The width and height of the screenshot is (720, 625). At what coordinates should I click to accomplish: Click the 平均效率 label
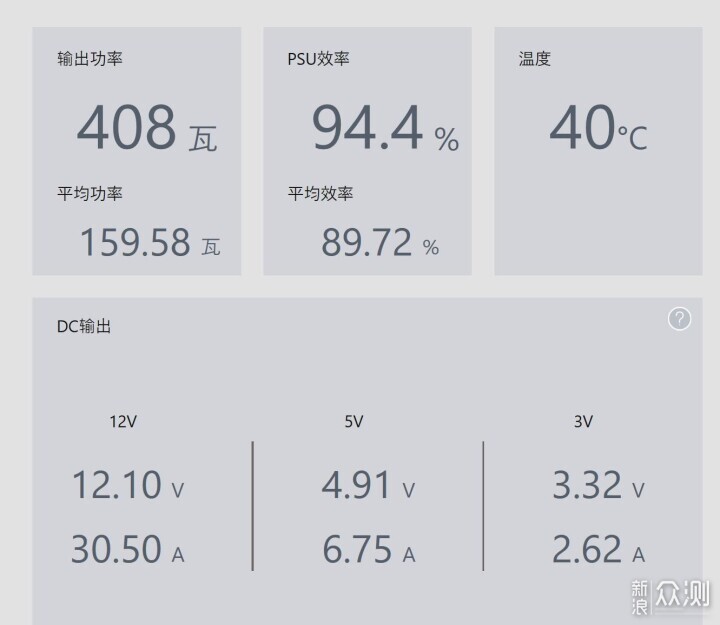321,193
